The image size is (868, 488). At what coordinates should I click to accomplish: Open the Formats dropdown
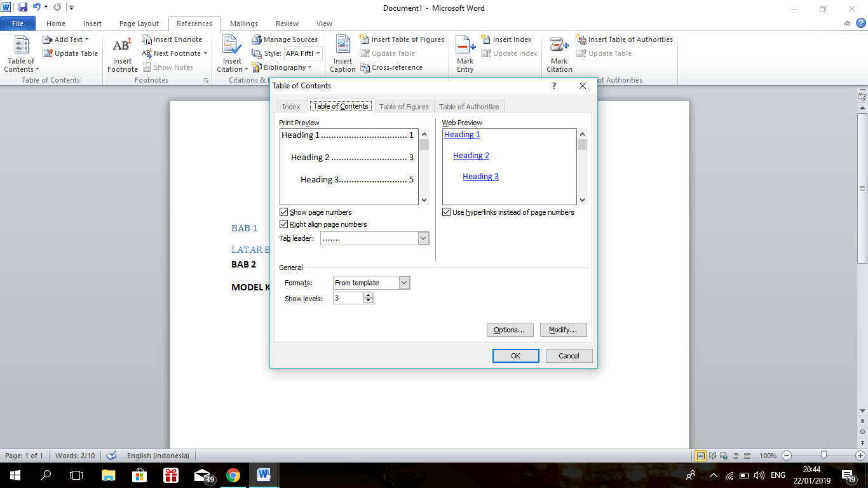tap(405, 283)
